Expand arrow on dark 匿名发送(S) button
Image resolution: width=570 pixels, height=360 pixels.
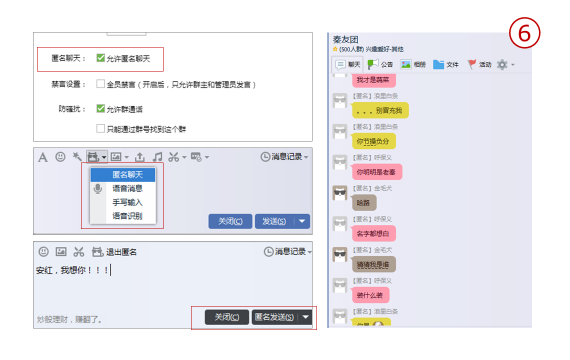(x=305, y=317)
